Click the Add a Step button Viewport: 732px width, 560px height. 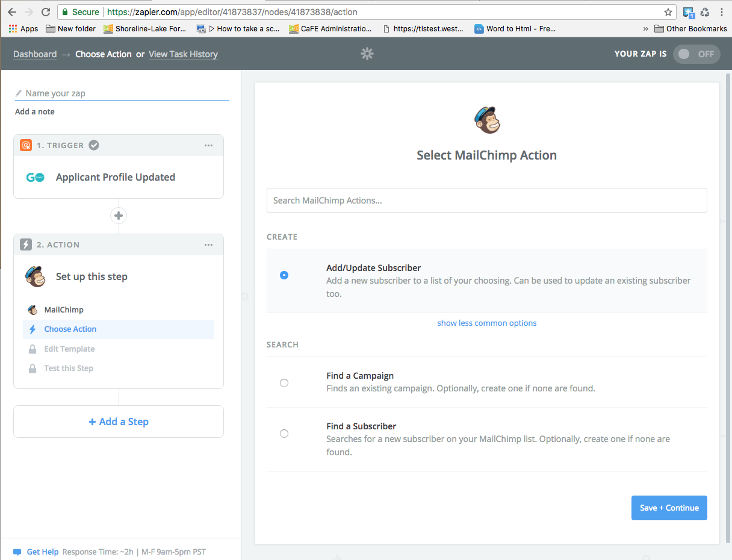[x=119, y=422]
